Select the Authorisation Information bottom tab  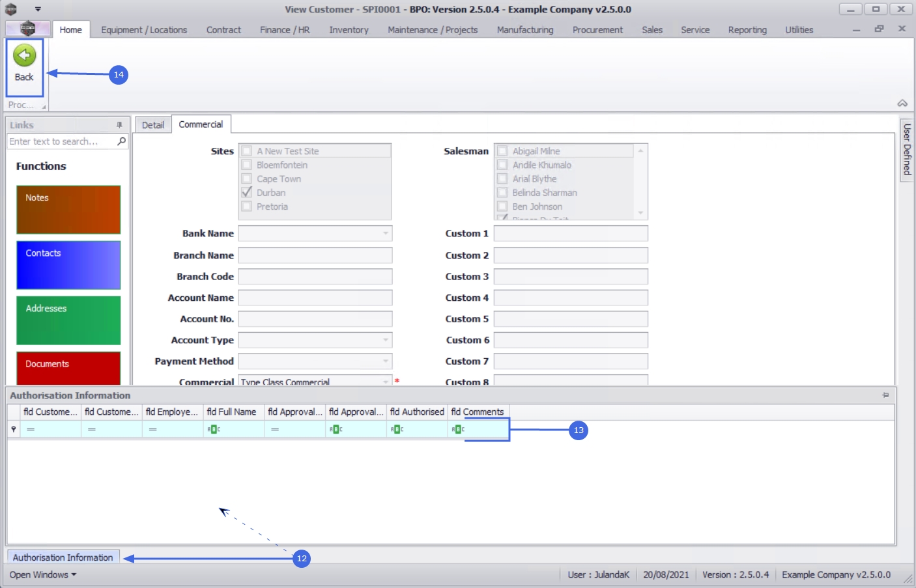63,557
